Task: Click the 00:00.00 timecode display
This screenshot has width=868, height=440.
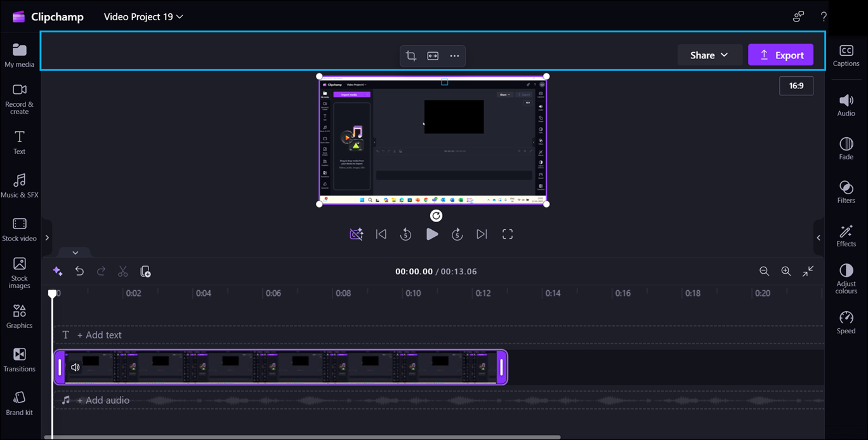Action: 414,271
